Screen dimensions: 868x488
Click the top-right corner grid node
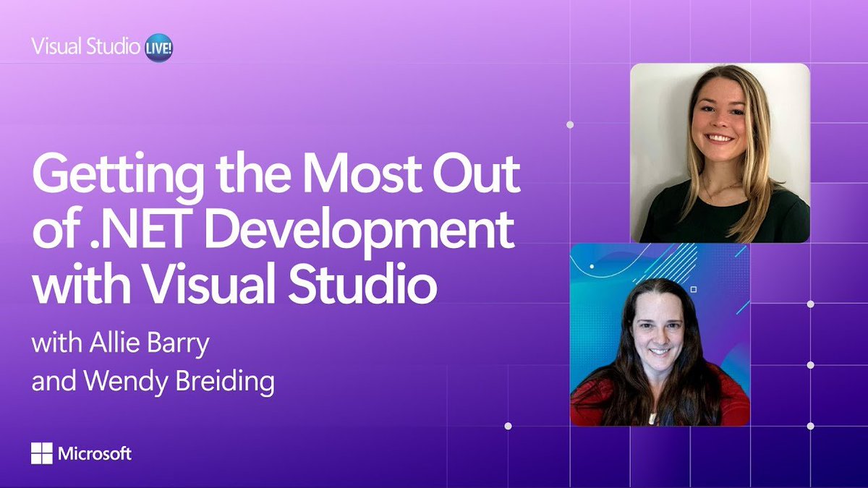pyautogui.click(x=812, y=63)
